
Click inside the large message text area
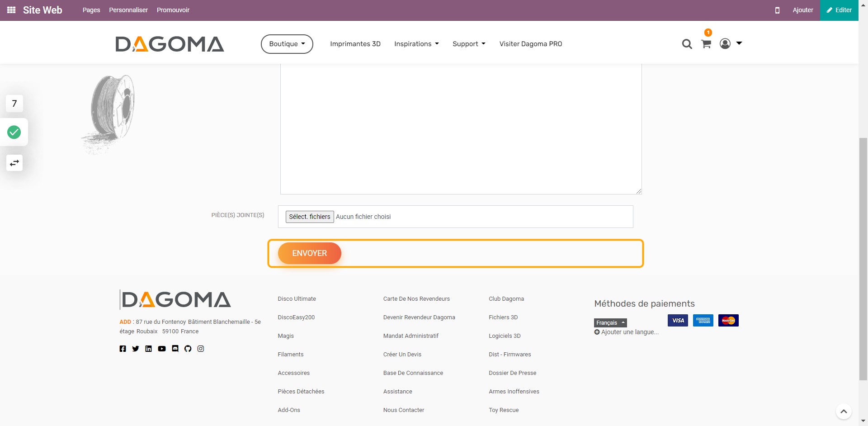click(461, 129)
